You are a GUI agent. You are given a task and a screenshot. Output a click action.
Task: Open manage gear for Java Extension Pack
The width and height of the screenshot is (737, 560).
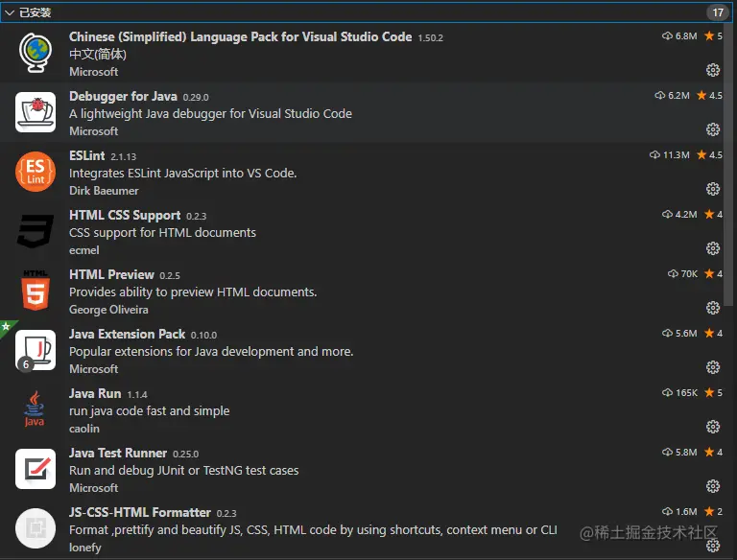(x=713, y=367)
